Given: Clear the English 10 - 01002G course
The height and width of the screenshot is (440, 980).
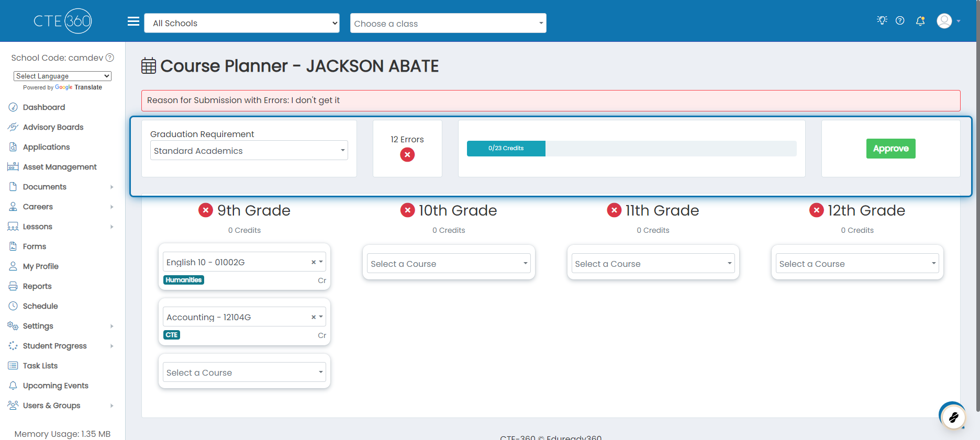Looking at the screenshot, I should point(314,262).
